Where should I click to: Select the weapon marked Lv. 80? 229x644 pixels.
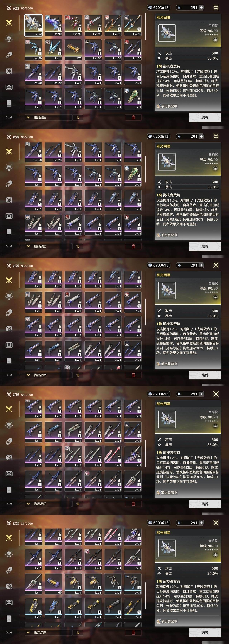(x=133, y=25)
